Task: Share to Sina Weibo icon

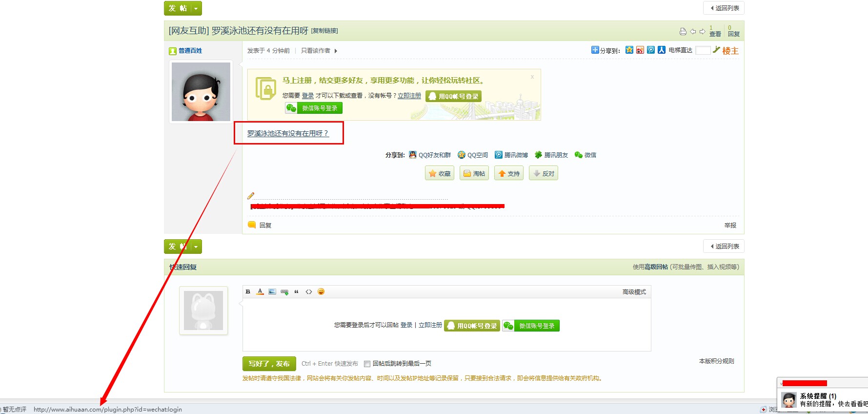Action: point(640,50)
